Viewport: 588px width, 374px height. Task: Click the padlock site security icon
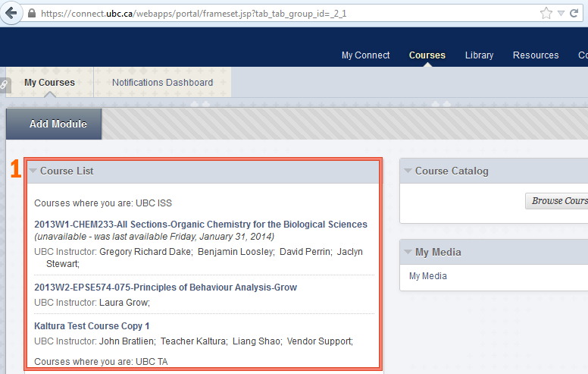click(x=32, y=14)
